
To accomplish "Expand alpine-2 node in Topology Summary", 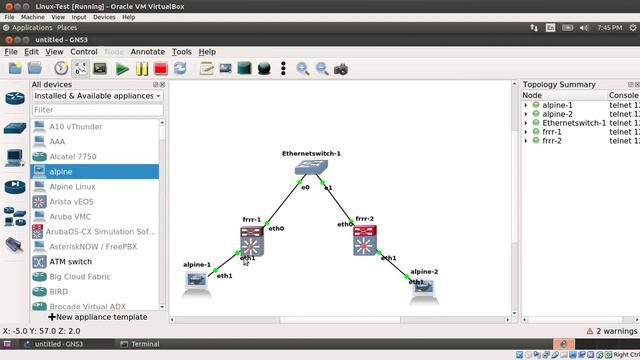I will 526,114.
